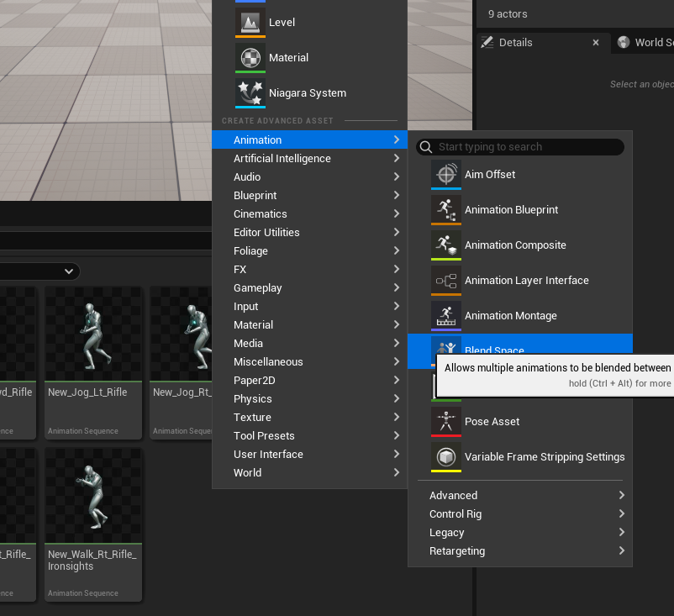
Task: Open the Legacy animation submenu
Action: (x=520, y=532)
